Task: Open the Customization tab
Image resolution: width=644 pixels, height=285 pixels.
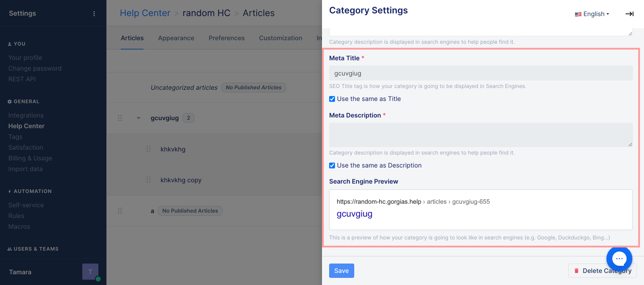Action: pyautogui.click(x=280, y=38)
